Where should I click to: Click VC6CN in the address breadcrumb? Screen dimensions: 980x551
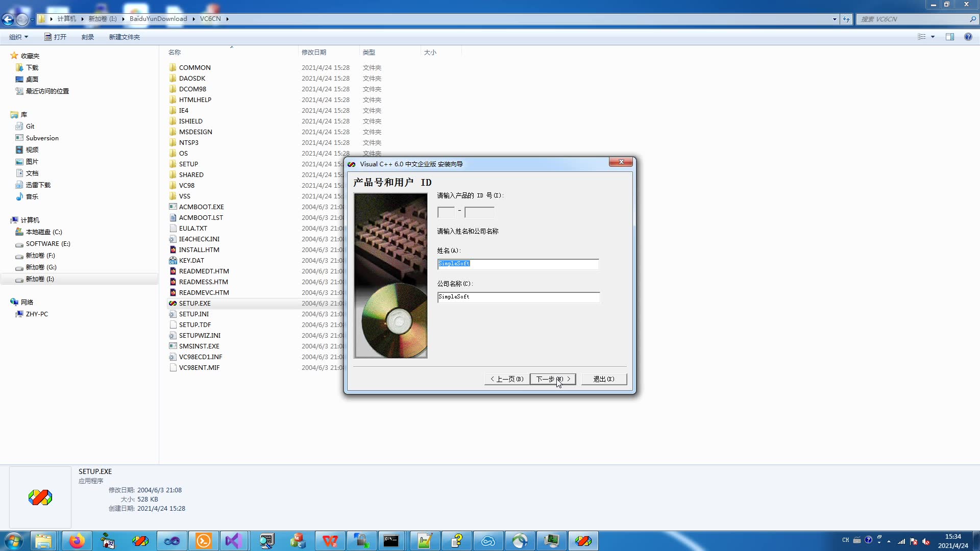[210, 19]
